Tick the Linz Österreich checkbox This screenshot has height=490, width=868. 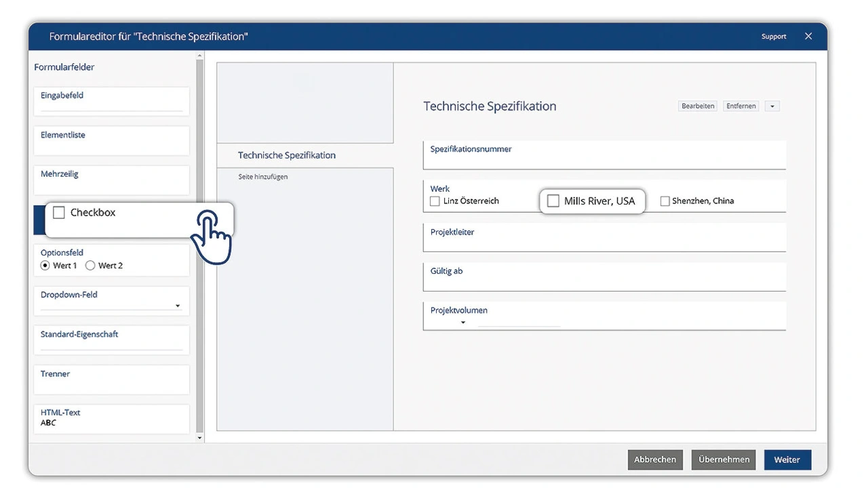(x=435, y=201)
